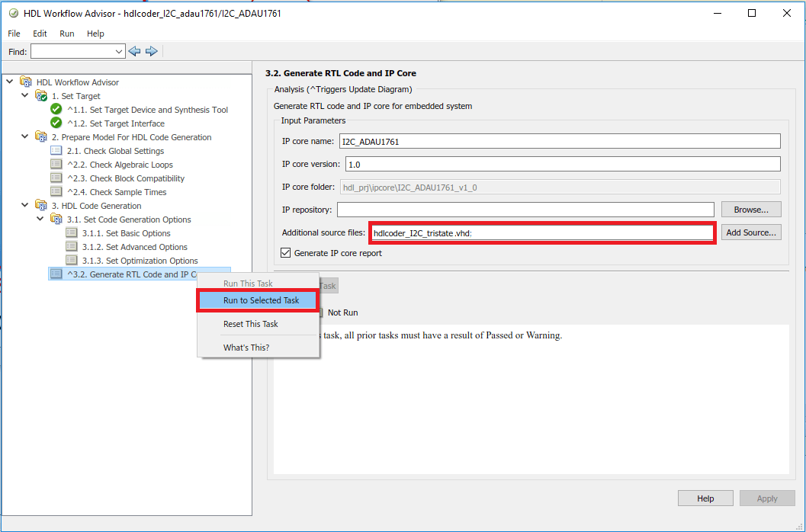806x532 pixels.
Task: Click the Browse... button for IP repository
Action: (x=751, y=209)
